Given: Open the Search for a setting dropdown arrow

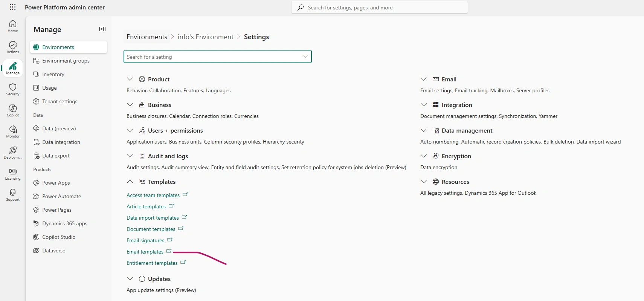Looking at the screenshot, I should click(x=306, y=57).
